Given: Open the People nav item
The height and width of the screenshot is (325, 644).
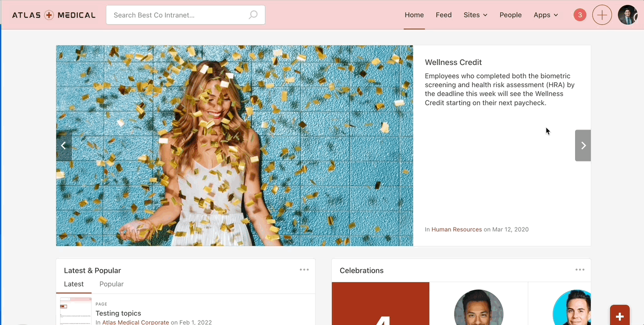Looking at the screenshot, I should (x=511, y=15).
